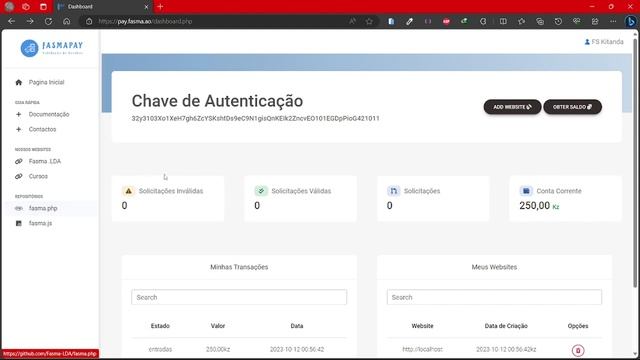
Task: Reload the current page
Action: [x=48, y=21]
